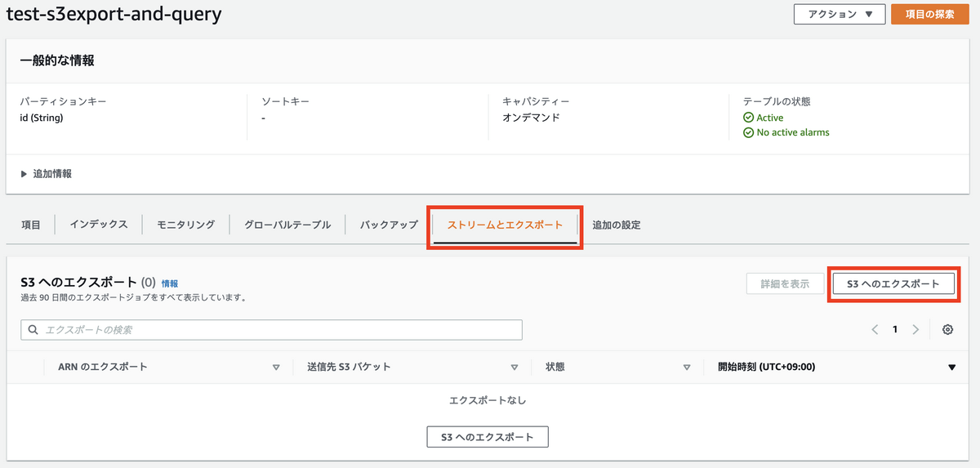Go to next page with right chevron

(915, 330)
